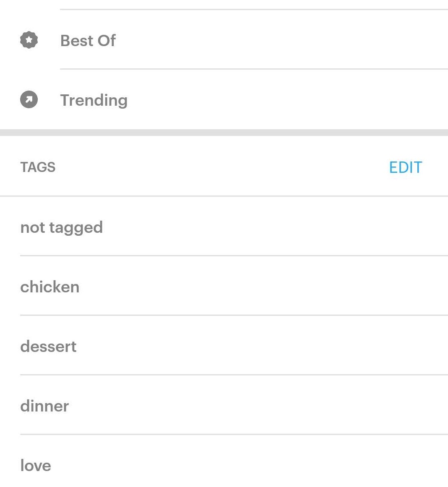The image size is (448, 487).
Task: Choose the chicken tag
Action: (x=50, y=287)
